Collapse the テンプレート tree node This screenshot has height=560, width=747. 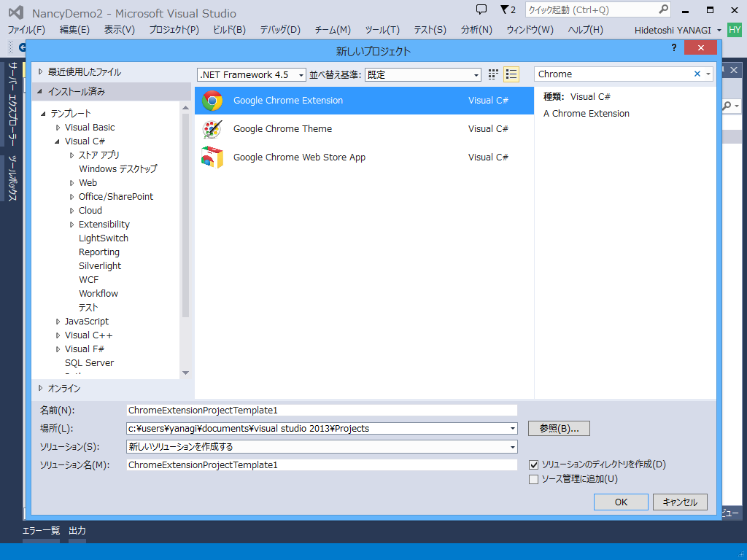point(43,114)
